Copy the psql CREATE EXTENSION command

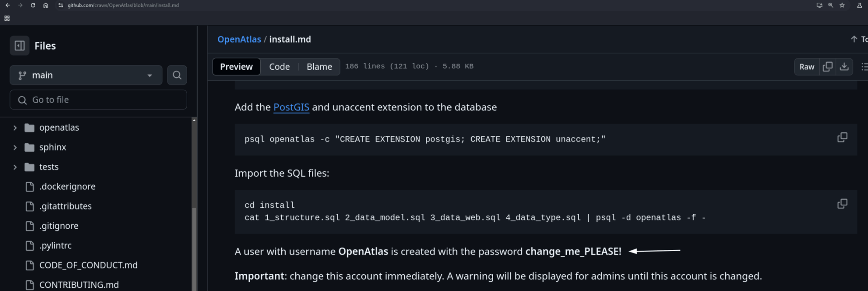(x=842, y=137)
